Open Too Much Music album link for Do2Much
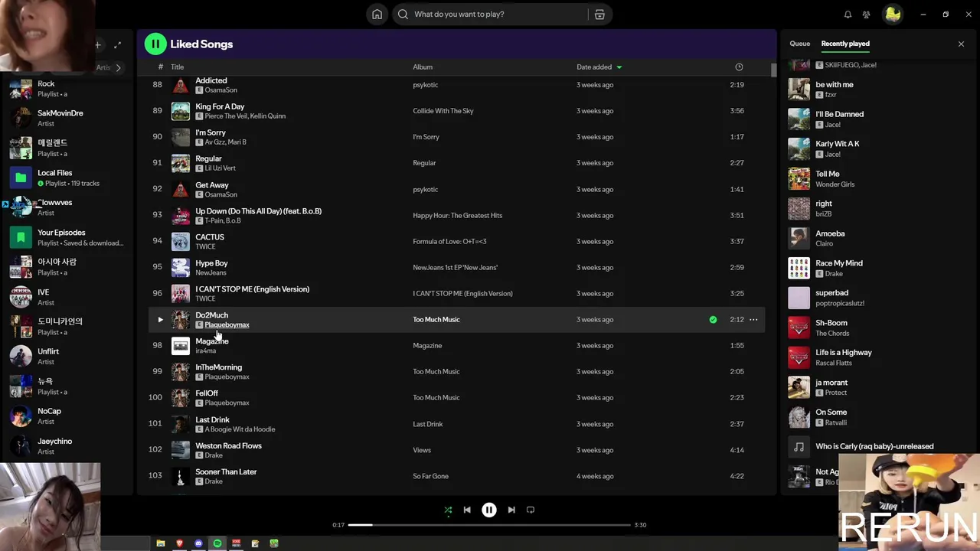This screenshot has height=551, width=980. pos(436,320)
